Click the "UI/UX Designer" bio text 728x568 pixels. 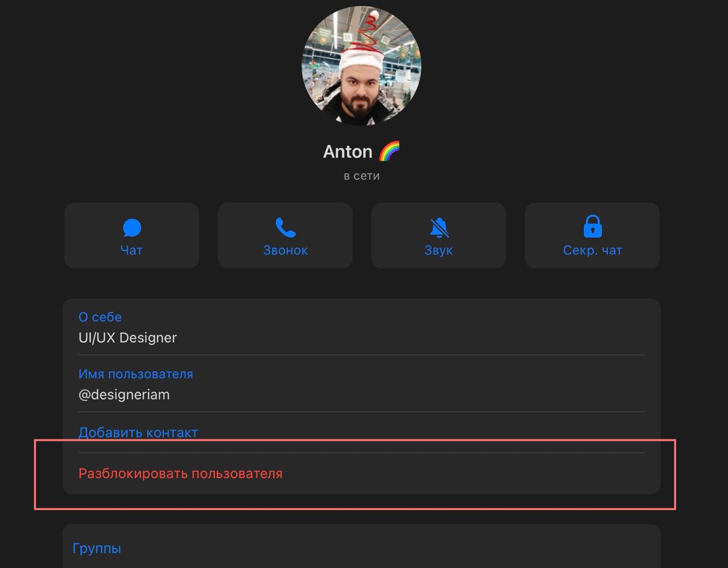point(127,337)
